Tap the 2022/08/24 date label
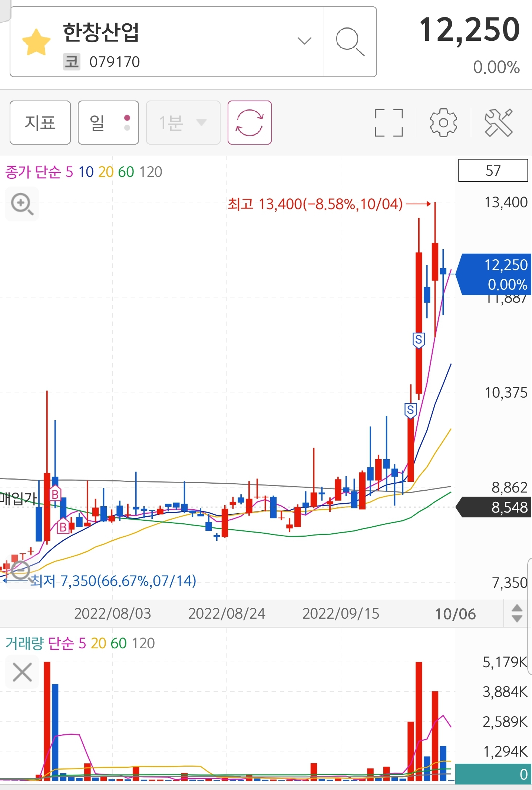The image size is (532, 790). pyautogui.click(x=227, y=613)
